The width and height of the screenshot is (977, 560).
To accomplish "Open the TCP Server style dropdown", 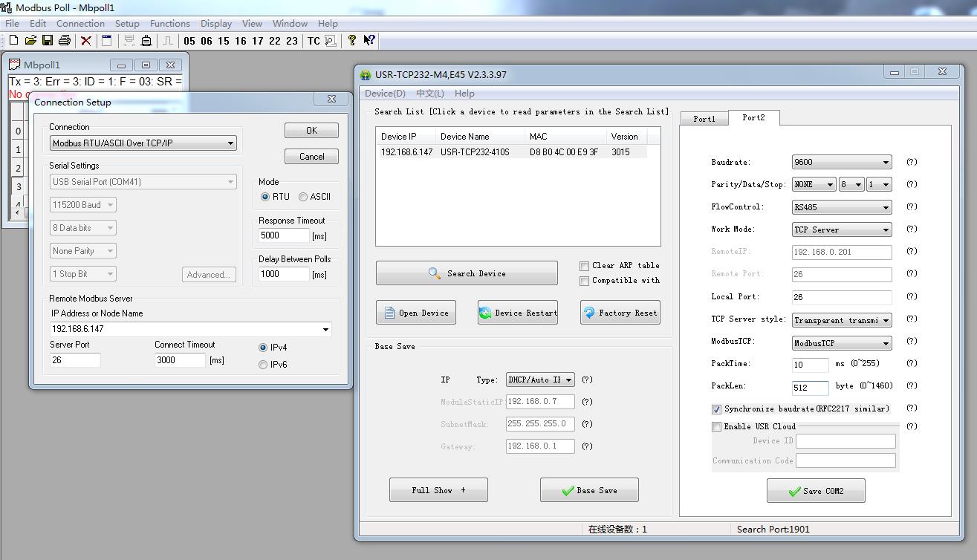I will (842, 320).
